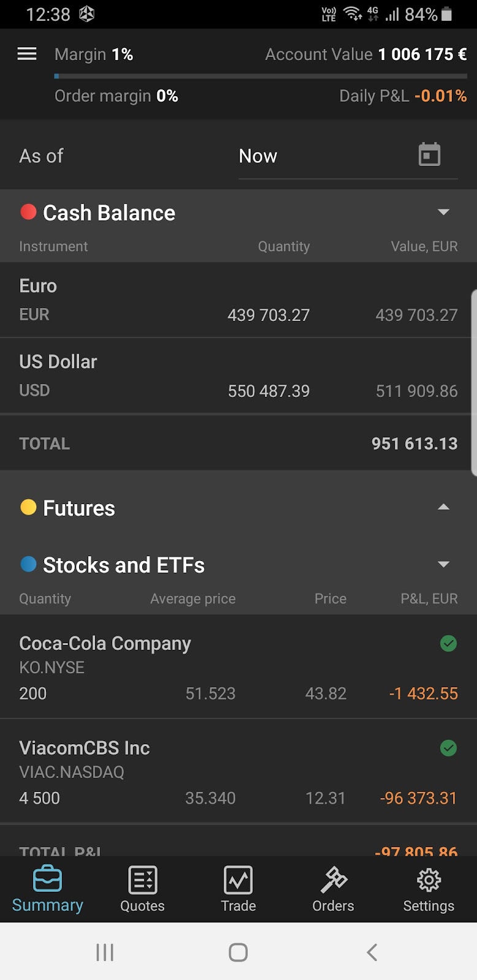Collapse the Cash Balance section
477x980 pixels.
[443, 213]
